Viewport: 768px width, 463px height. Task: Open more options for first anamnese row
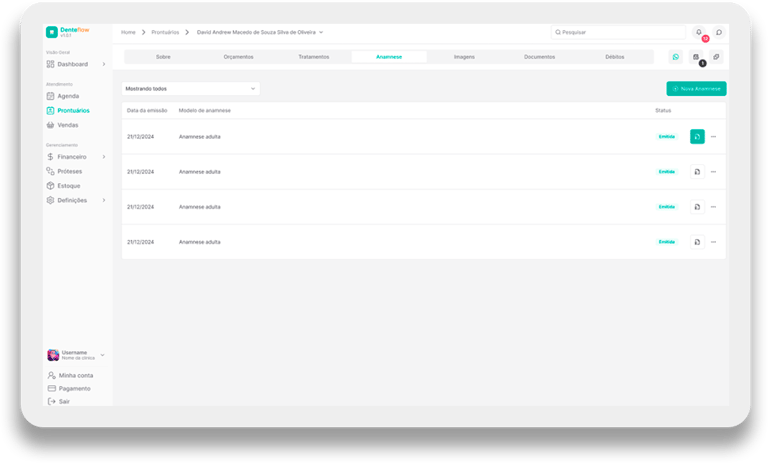[x=714, y=137]
